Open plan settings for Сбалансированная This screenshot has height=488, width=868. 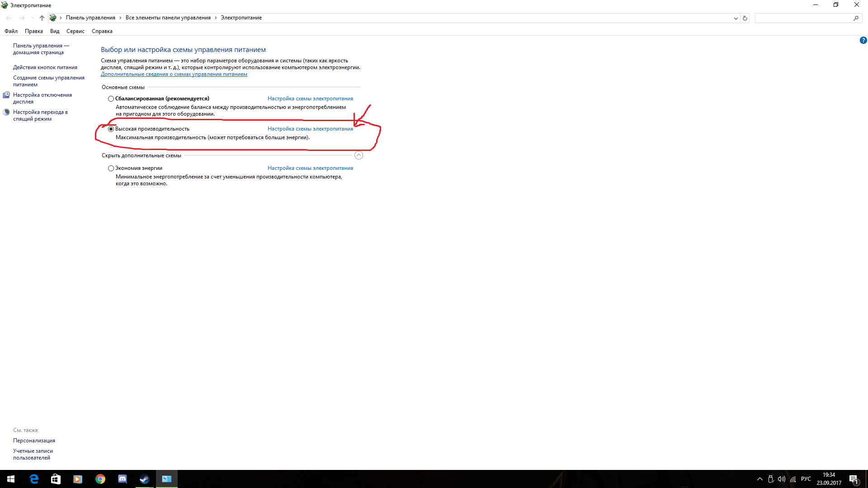pos(310,99)
